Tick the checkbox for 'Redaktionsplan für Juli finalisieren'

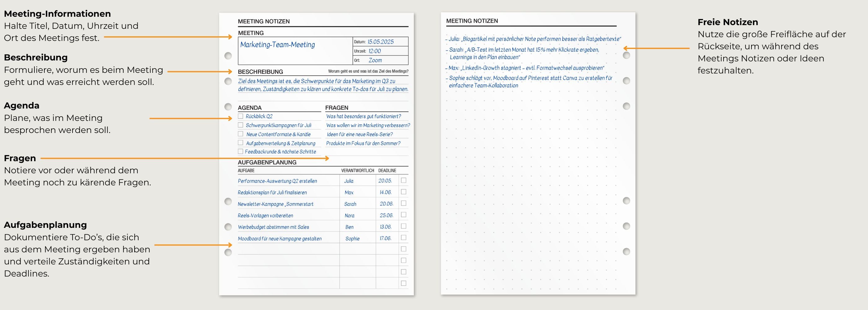click(x=403, y=192)
